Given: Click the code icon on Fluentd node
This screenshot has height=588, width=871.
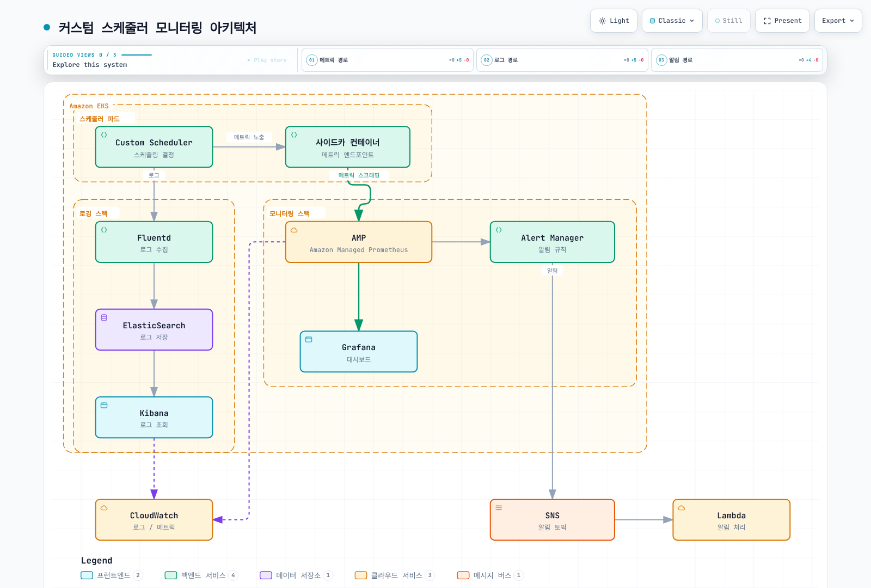Looking at the screenshot, I should point(104,230).
